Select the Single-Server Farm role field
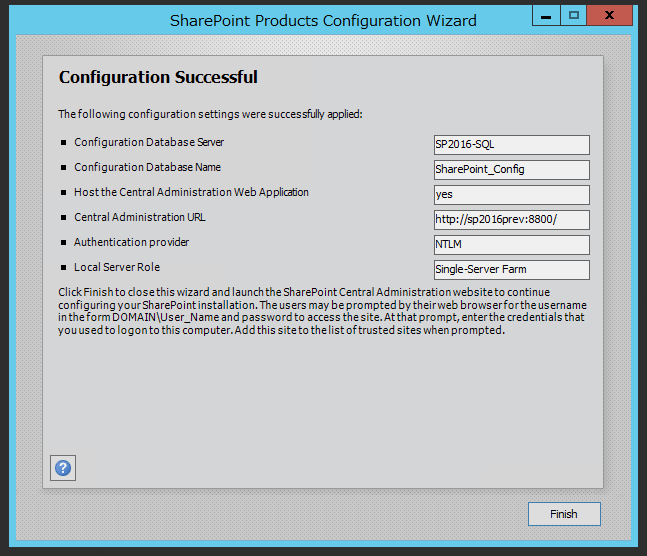 (512, 270)
